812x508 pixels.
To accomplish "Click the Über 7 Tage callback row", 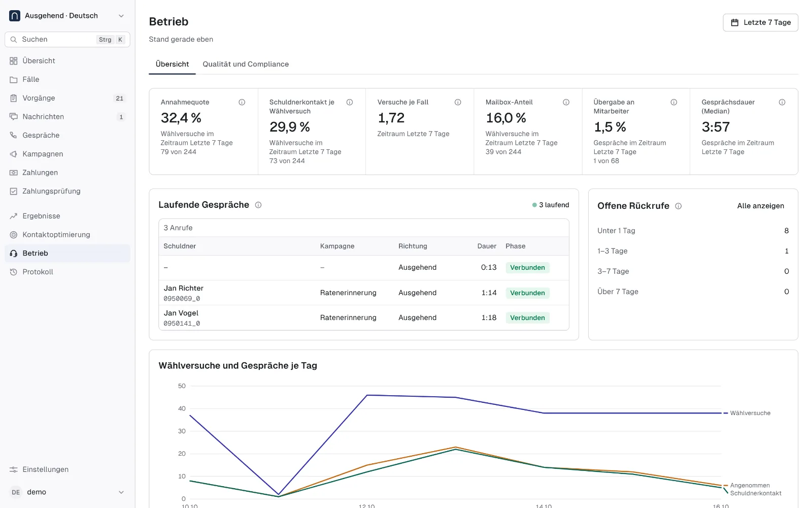I will click(693, 292).
